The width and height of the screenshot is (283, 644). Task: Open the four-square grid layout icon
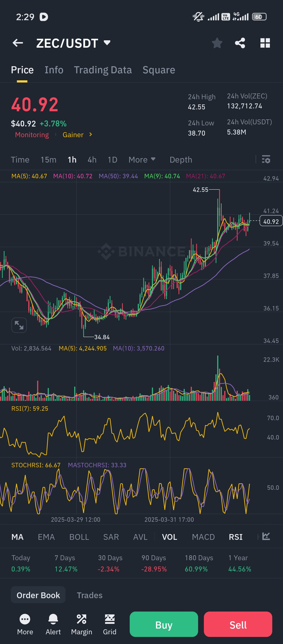(x=265, y=43)
